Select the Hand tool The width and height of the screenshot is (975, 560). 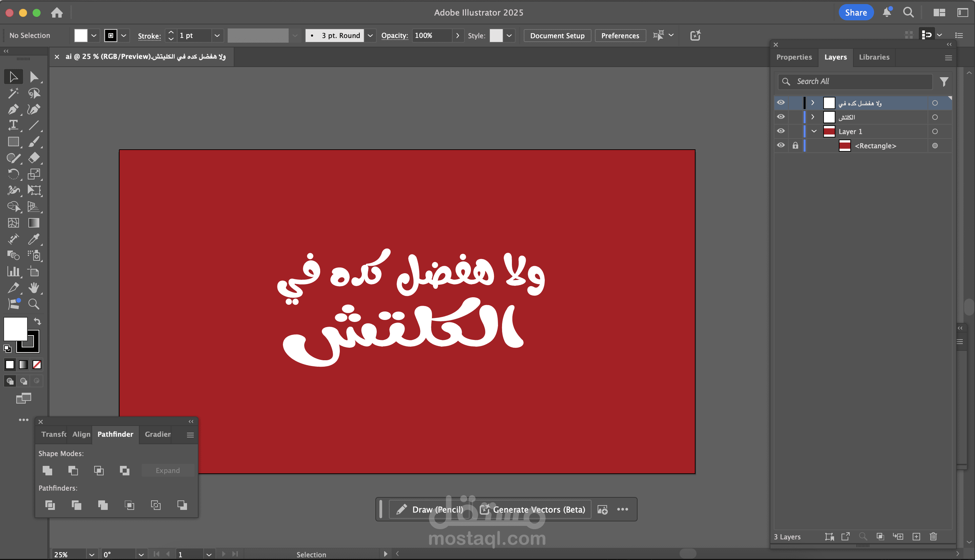(34, 288)
